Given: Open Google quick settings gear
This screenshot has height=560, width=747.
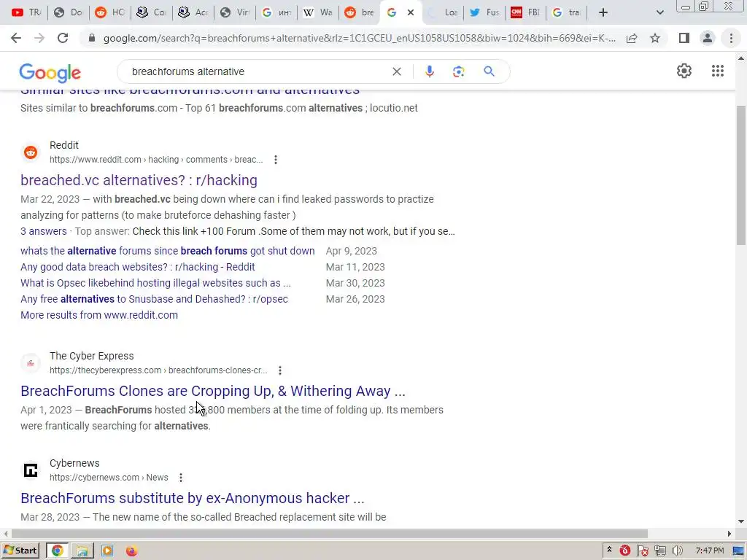Looking at the screenshot, I should point(684,71).
